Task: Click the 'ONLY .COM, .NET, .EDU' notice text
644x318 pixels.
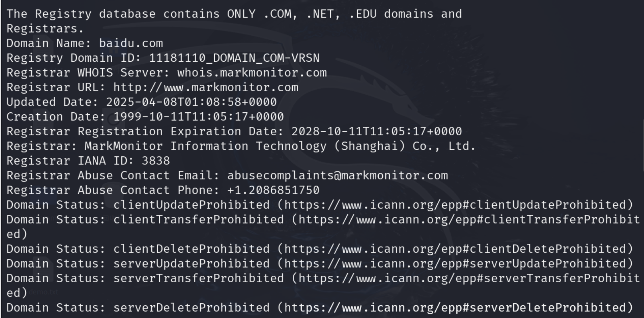Action: point(302,14)
